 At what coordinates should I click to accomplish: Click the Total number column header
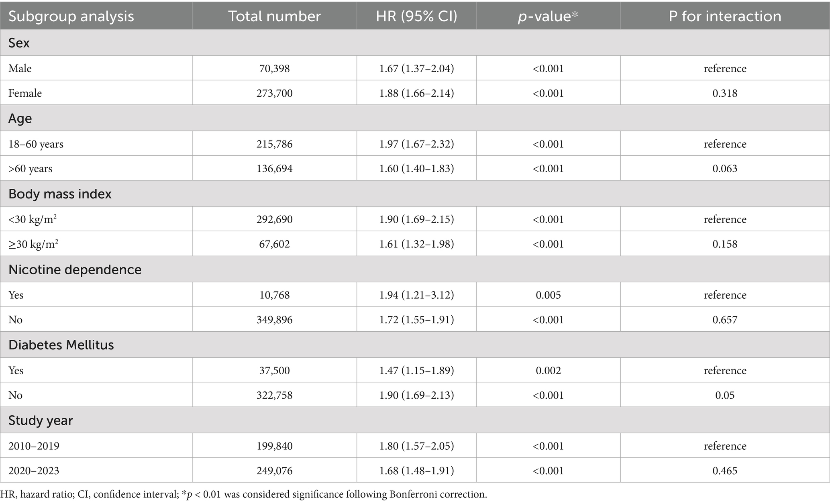click(x=274, y=16)
